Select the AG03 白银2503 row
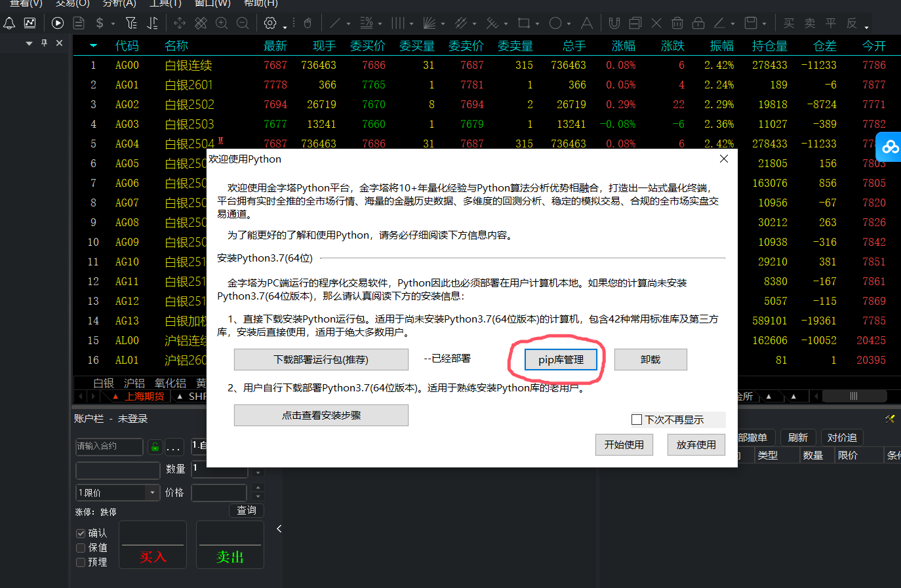The image size is (901, 588). 487,124
